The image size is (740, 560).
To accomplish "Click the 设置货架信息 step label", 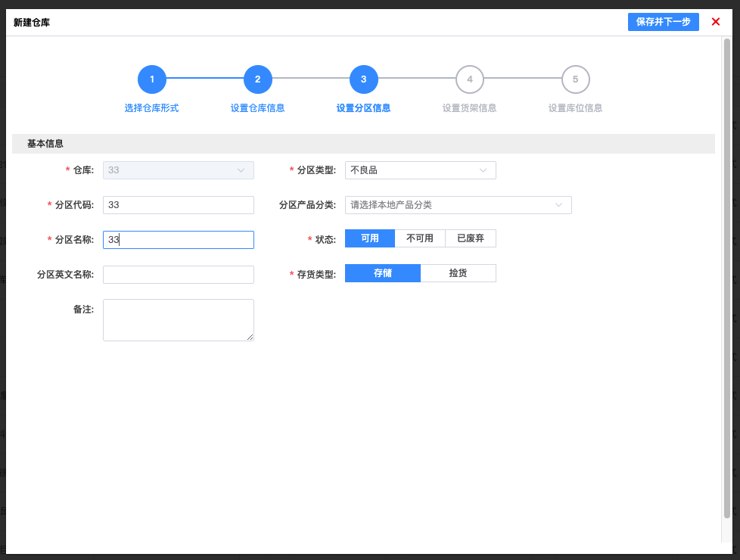I will click(x=470, y=108).
